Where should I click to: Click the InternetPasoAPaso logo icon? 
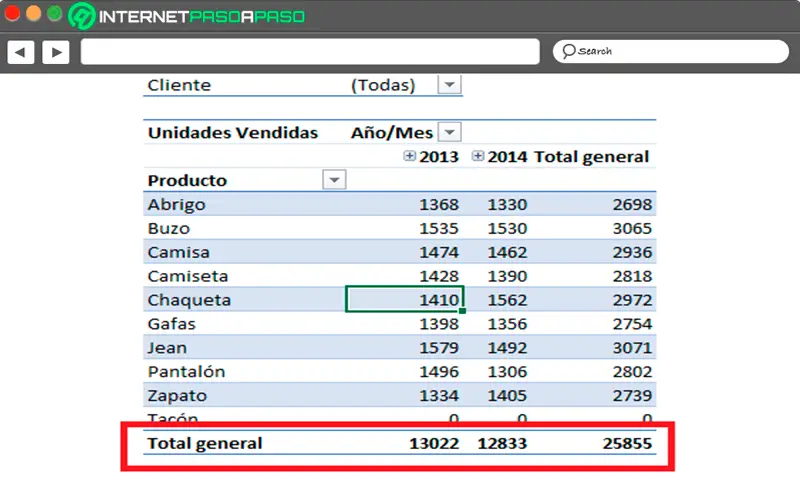click(x=82, y=16)
